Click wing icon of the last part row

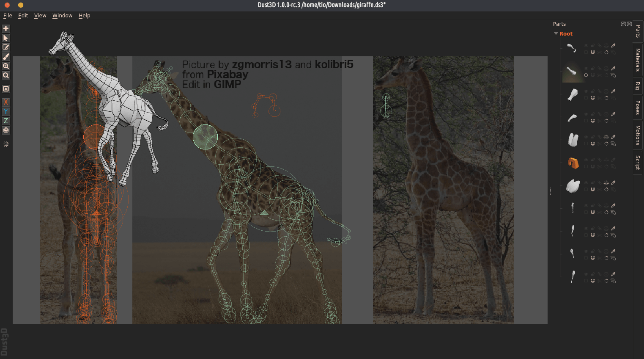613,281
